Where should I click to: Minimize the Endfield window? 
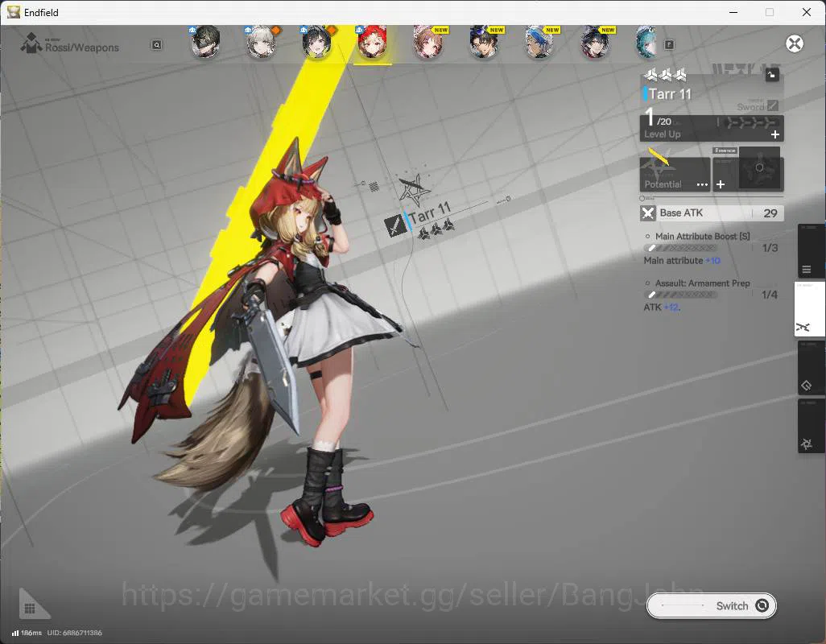coord(733,12)
